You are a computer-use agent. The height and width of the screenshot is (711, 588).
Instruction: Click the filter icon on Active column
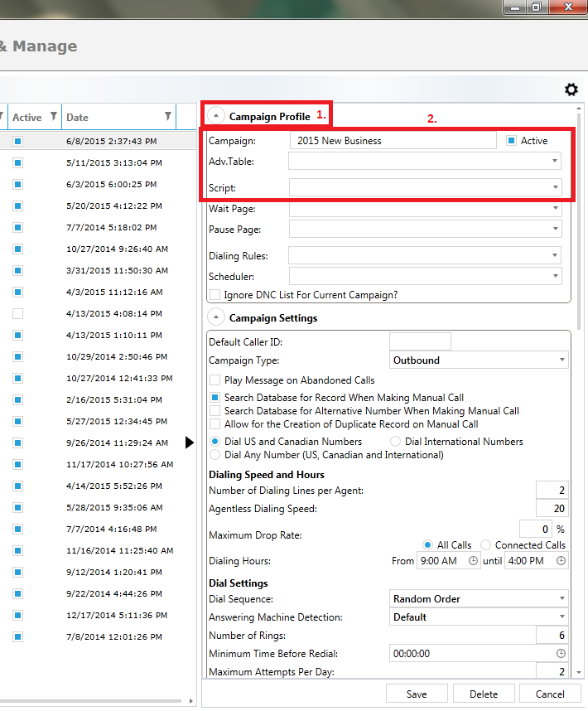(54, 117)
